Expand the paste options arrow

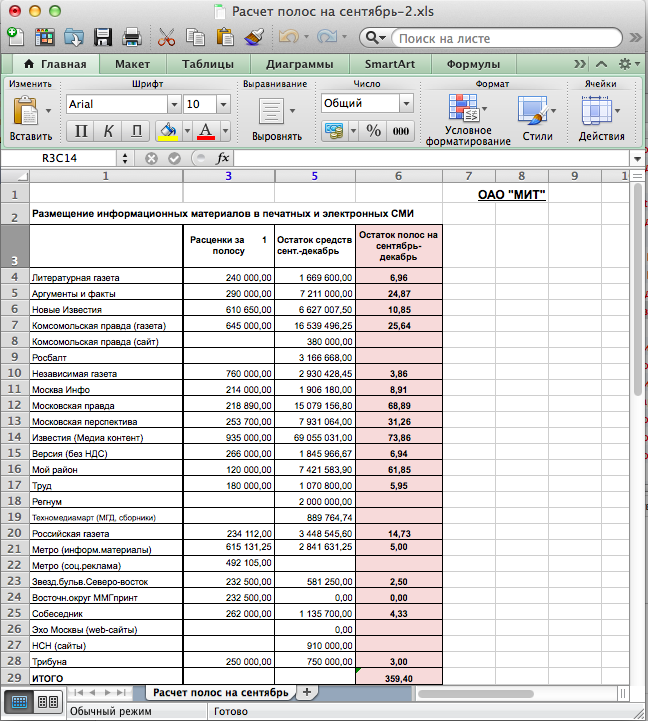(48, 111)
